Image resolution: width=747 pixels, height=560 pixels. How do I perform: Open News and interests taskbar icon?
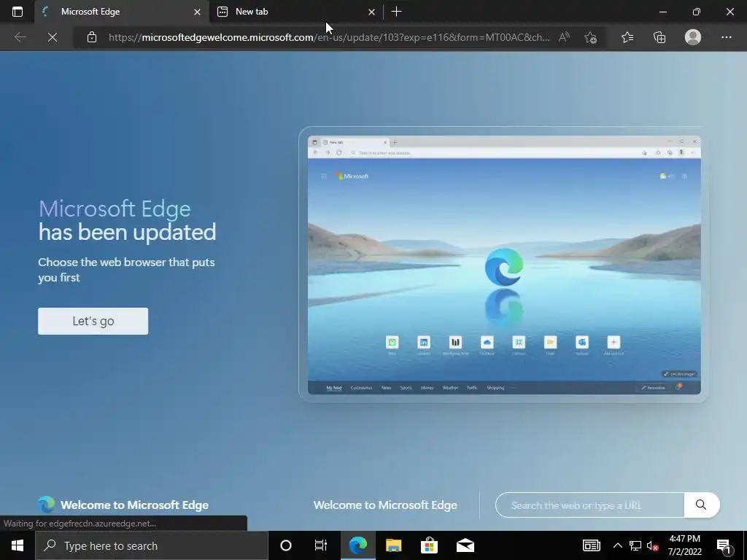(x=591, y=545)
